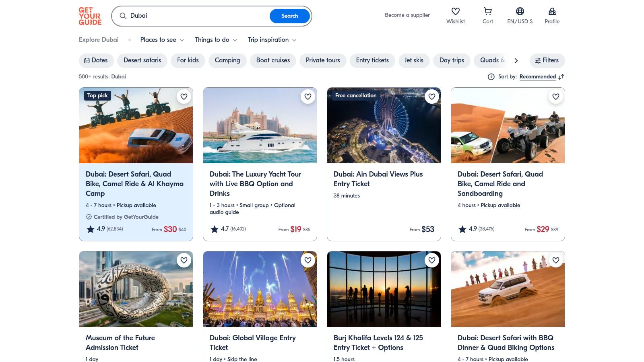
Task: Click the Search button
Action: click(289, 16)
